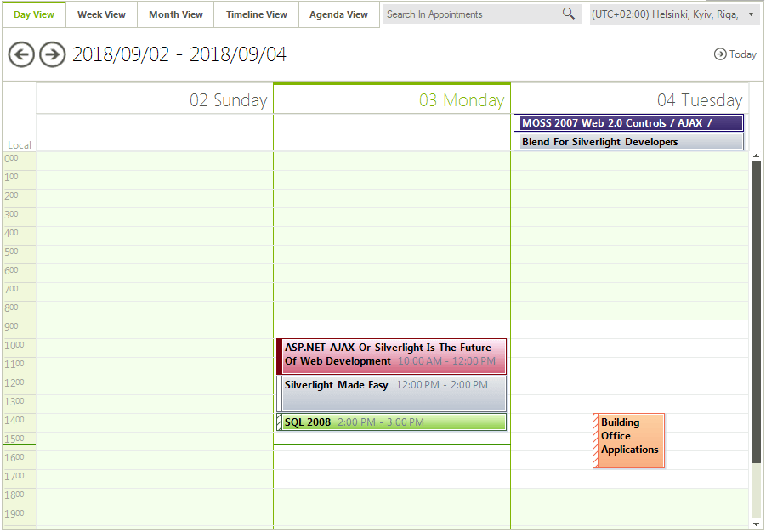Switch to Week View
This screenshot has width=766, height=532.
point(100,14)
